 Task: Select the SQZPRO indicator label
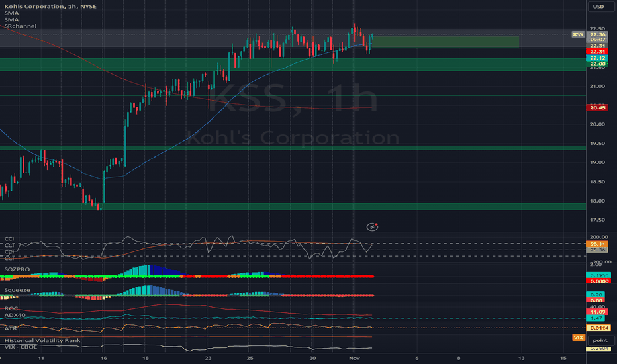click(x=17, y=269)
